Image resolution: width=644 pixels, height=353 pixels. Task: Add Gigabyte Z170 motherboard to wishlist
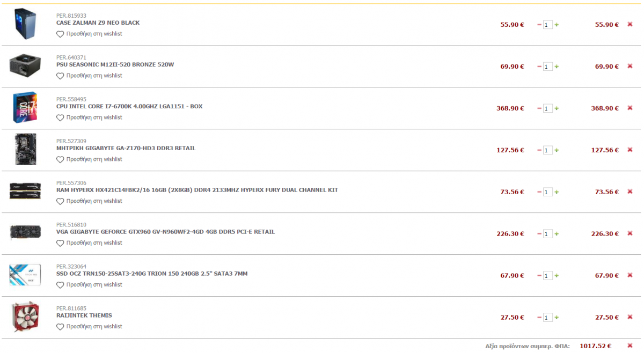pyautogui.click(x=89, y=159)
